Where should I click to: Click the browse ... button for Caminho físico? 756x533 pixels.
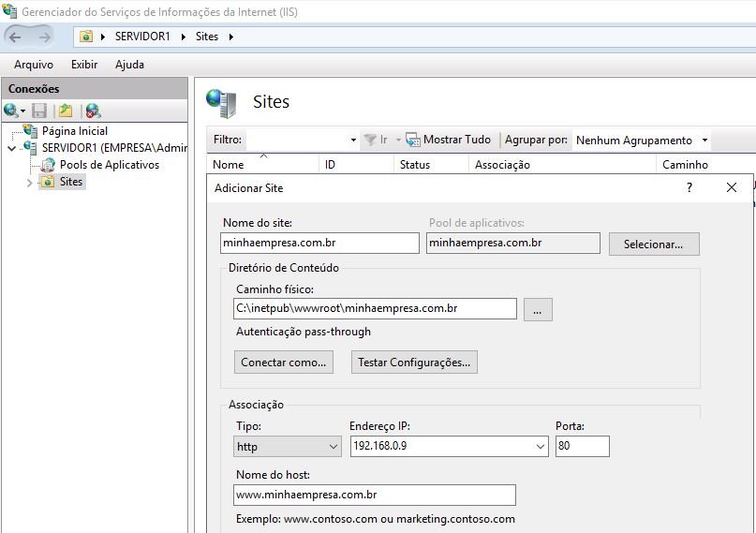(x=538, y=309)
